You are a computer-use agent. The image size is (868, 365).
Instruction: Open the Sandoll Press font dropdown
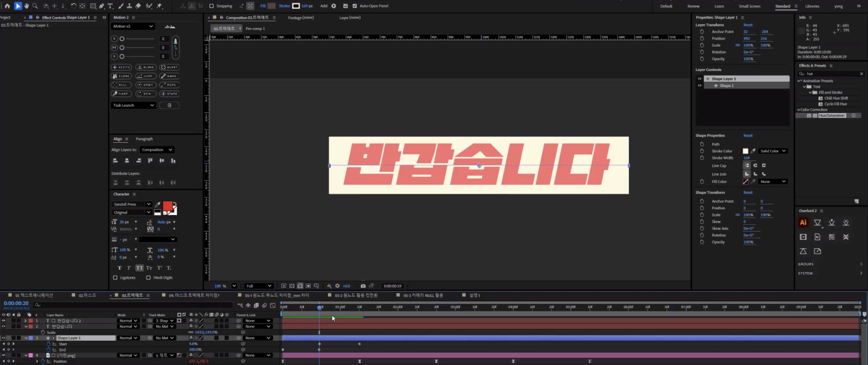tap(132, 204)
